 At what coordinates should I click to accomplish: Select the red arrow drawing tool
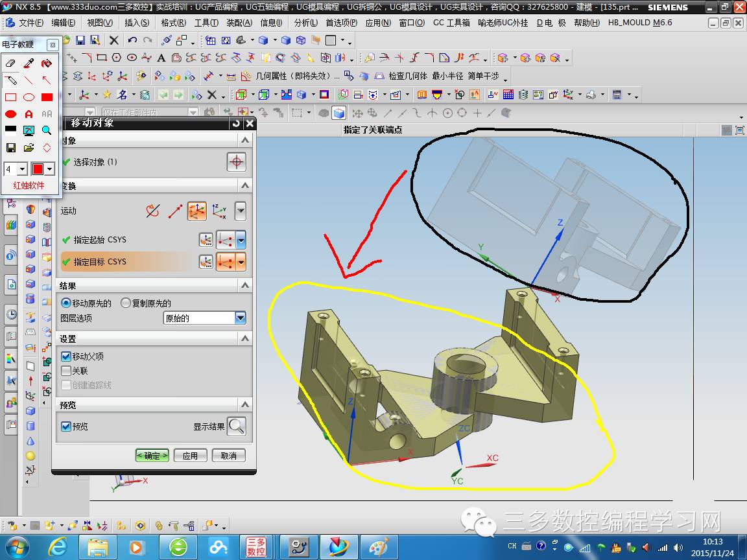(47, 80)
